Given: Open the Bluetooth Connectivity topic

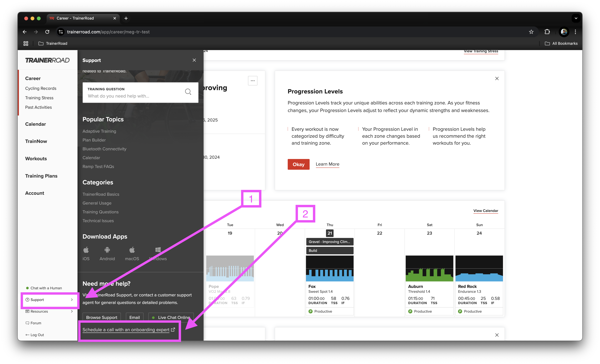Looking at the screenshot, I should [104, 149].
